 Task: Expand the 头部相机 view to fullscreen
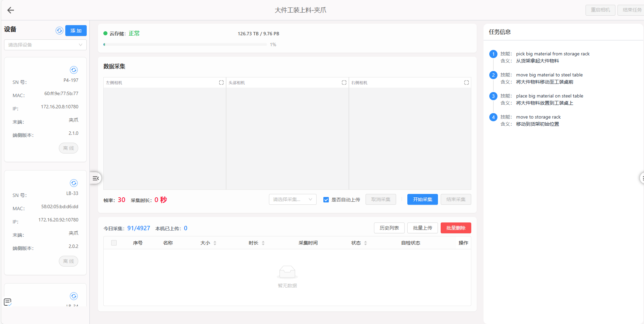tap(344, 83)
